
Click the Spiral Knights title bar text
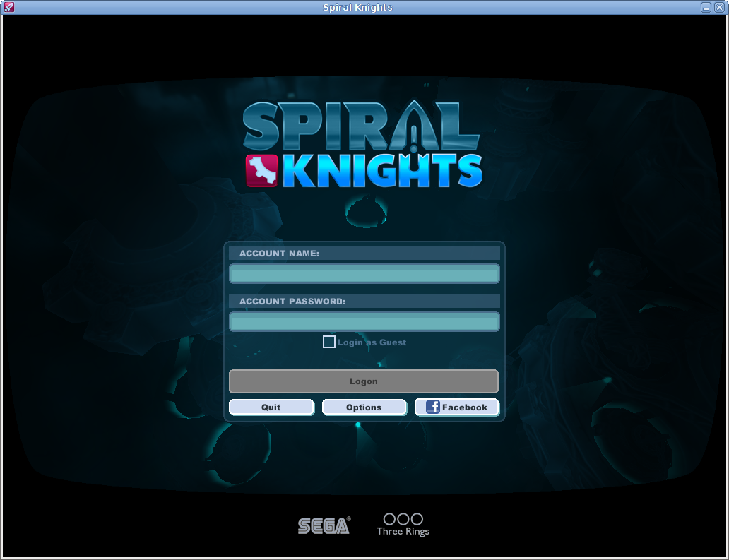click(x=357, y=8)
